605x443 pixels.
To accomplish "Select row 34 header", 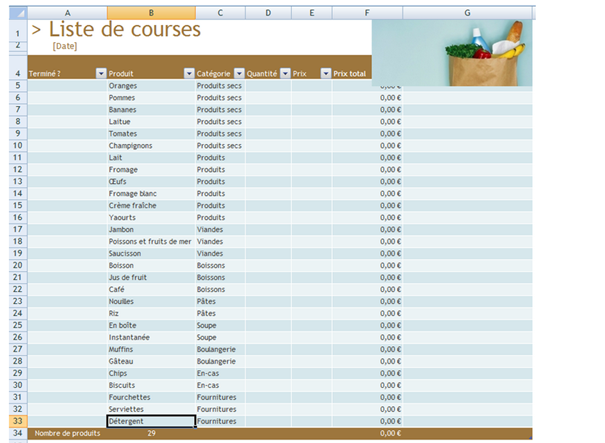I will click(18, 433).
